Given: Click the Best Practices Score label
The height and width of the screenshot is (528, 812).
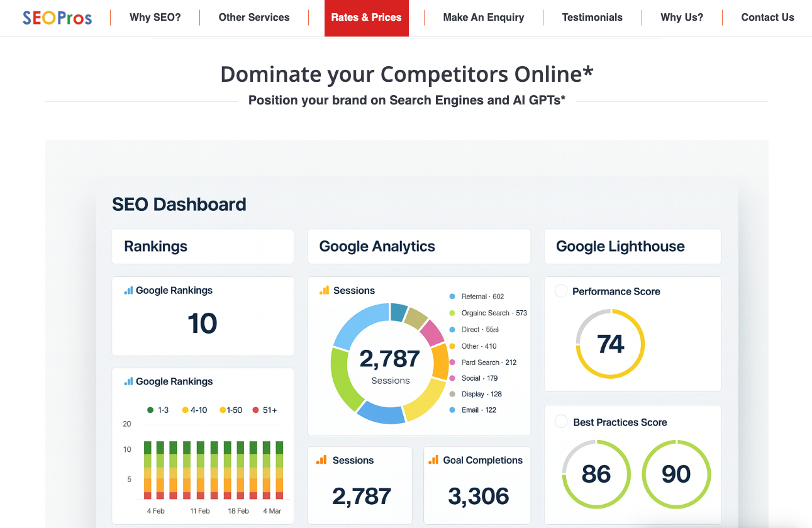Looking at the screenshot, I should coord(620,422).
